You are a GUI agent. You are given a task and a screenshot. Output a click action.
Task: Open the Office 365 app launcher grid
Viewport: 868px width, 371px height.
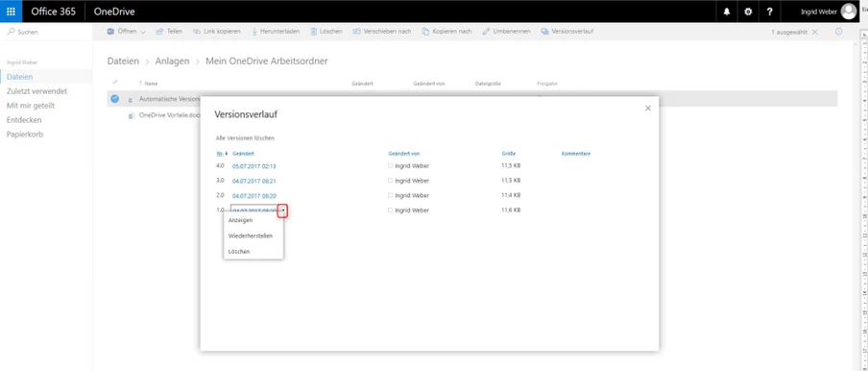pos(12,12)
